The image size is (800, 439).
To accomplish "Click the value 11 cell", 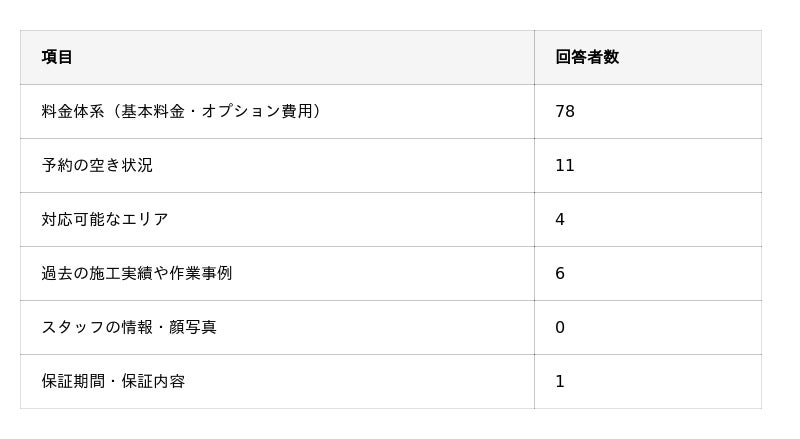I will coord(565,165).
